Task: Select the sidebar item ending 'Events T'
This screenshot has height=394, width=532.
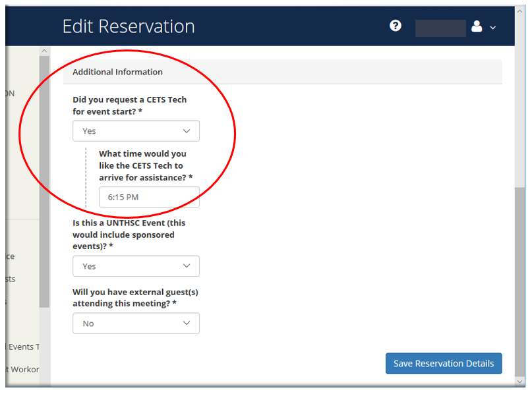Action: (x=23, y=347)
